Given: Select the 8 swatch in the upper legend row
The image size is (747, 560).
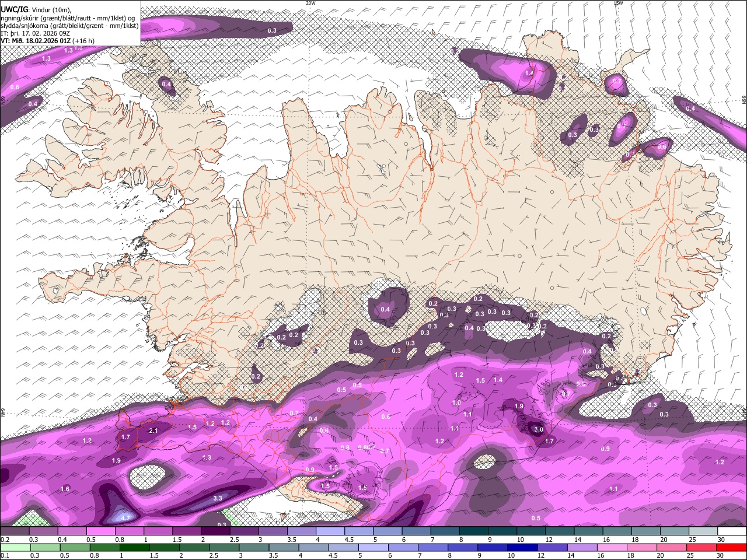Looking at the screenshot, I should (474, 531).
